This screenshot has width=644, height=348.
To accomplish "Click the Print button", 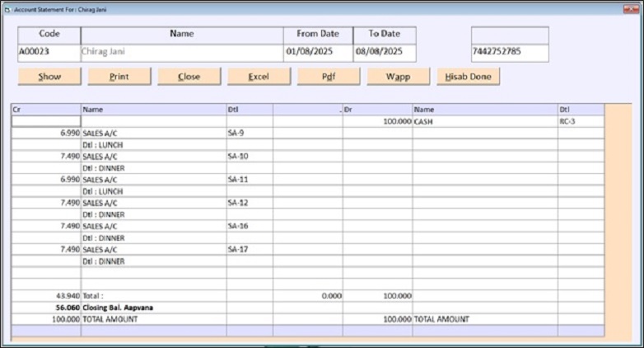I will [x=119, y=77].
